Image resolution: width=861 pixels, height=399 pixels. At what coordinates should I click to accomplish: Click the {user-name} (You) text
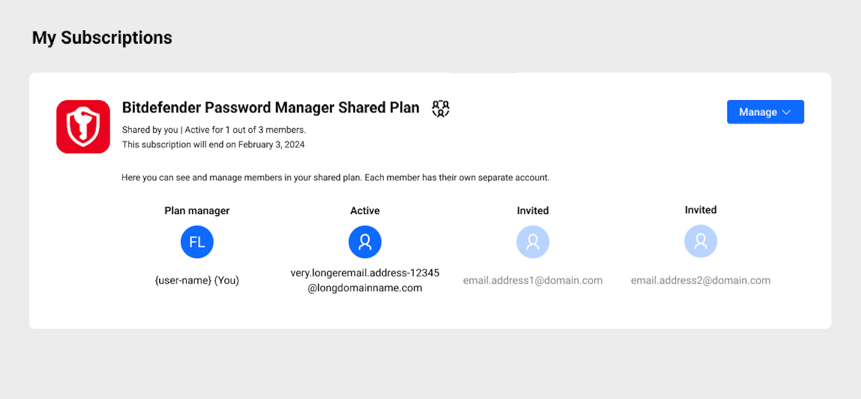(x=197, y=280)
